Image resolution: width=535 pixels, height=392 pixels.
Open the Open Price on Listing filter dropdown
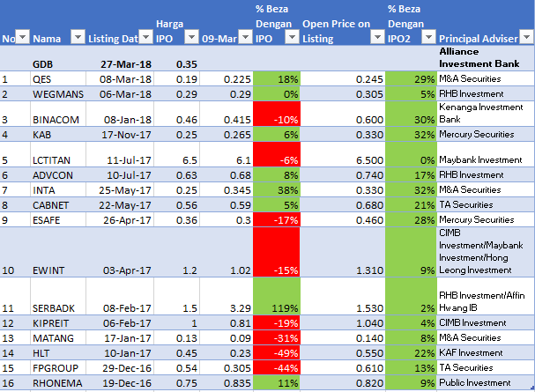pos(377,37)
